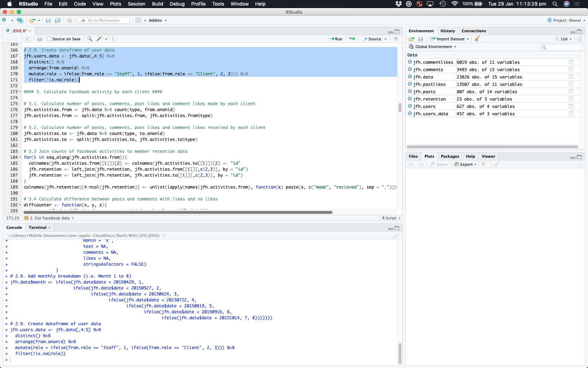The image size is (588, 368).
Task: Open the Session menu in the menu bar
Action: point(136,4)
